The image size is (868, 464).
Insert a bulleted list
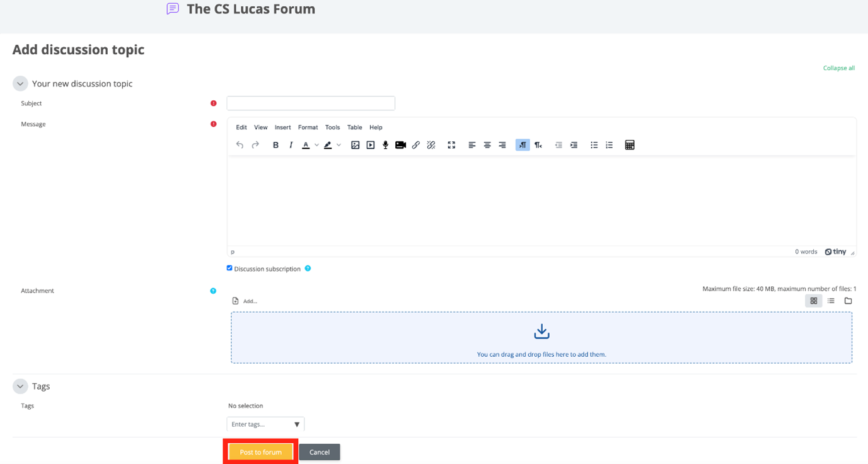point(594,145)
